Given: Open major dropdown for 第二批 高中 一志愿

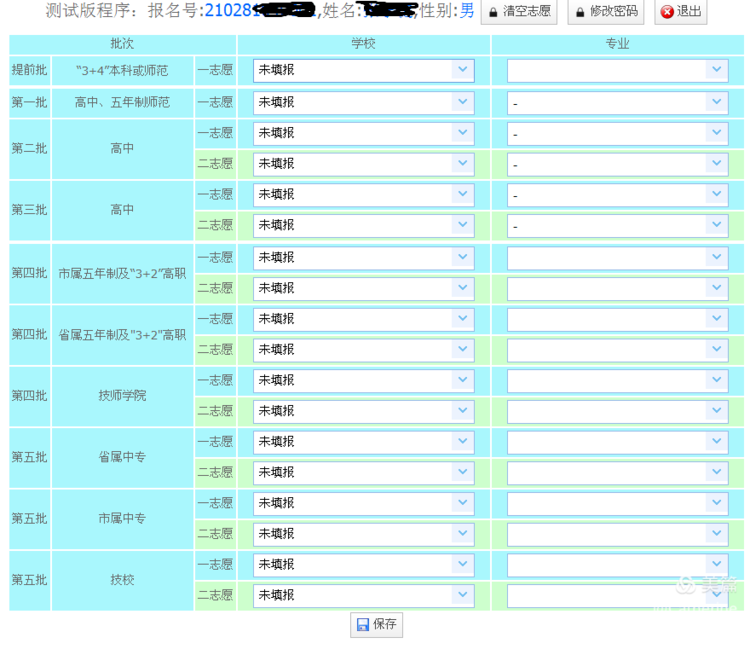Looking at the screenshot, I should coord(618,133).
